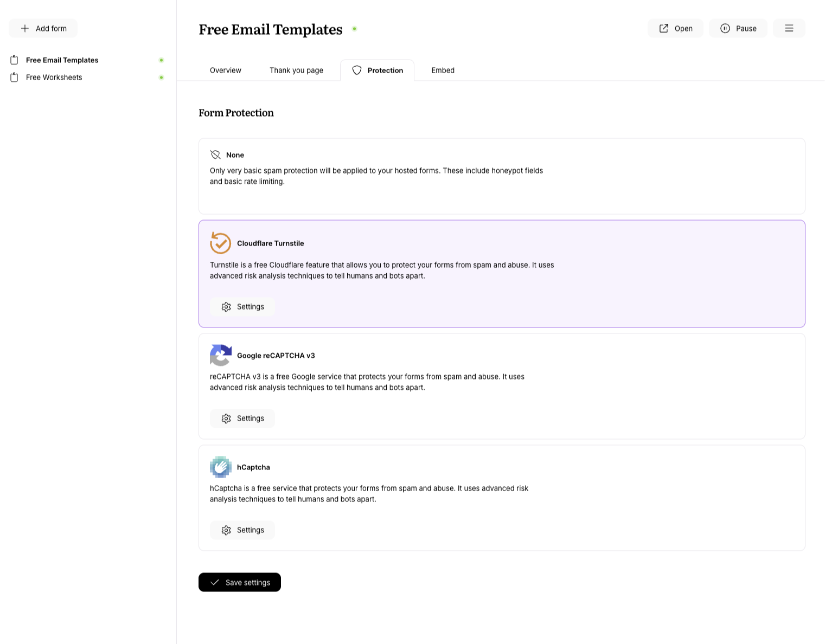825x644 pixels.
Task: Click the external link icon in the Open button
Action: (664, 28)
